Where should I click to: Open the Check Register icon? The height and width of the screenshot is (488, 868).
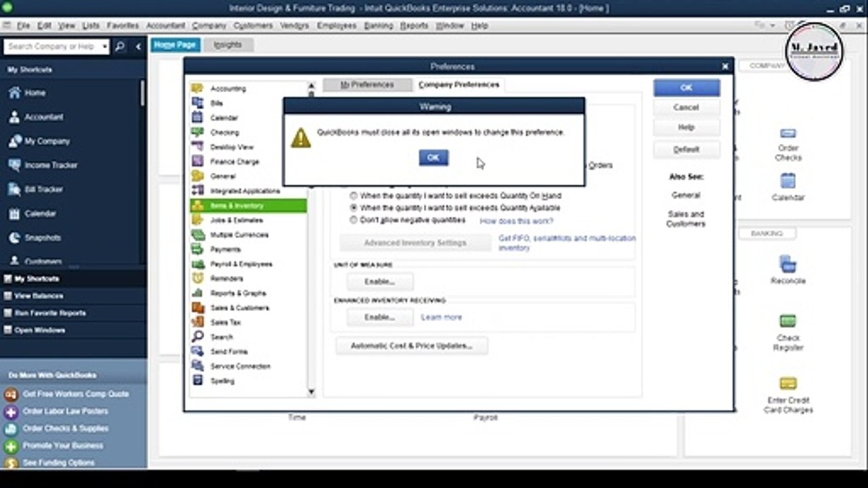[788, 321]
